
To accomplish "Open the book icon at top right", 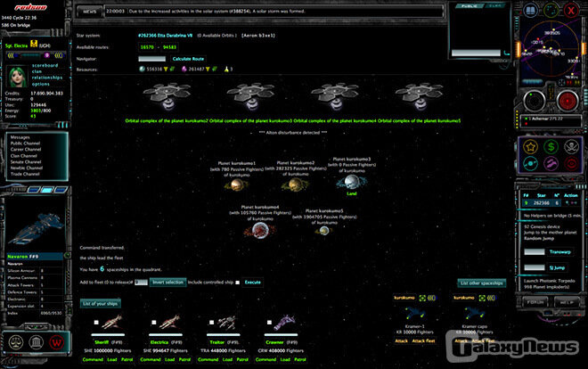I will click(x=530, y=11).
